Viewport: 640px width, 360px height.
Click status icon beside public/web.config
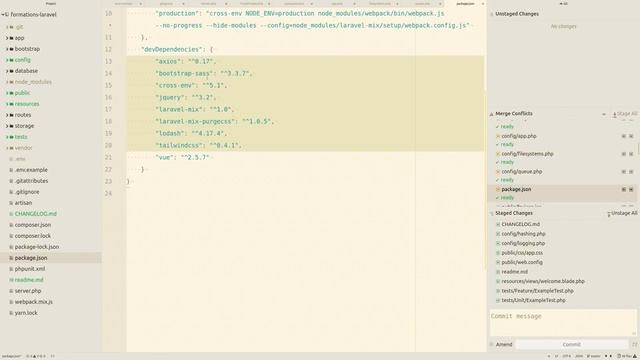498,262
